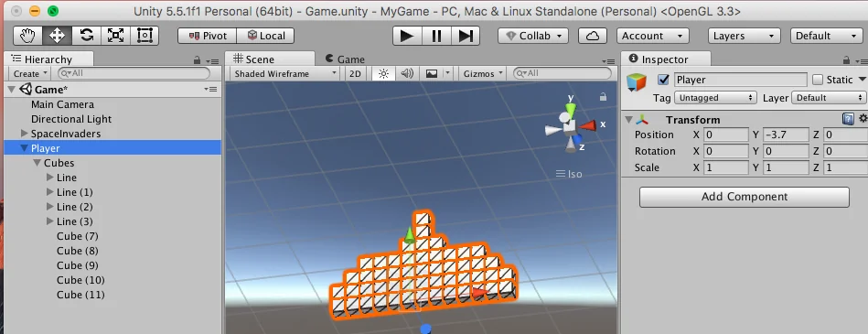Select the Hand tool

coord(27,36)
